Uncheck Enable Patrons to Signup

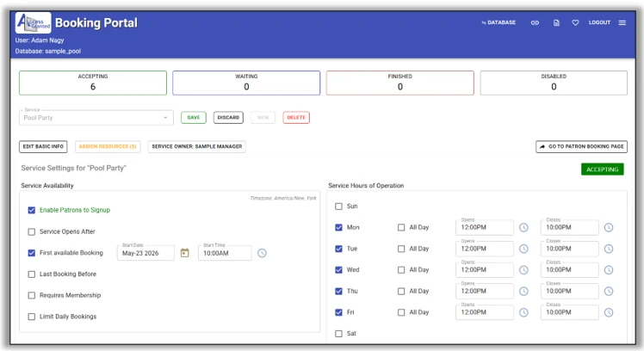(x=32, y=210)
